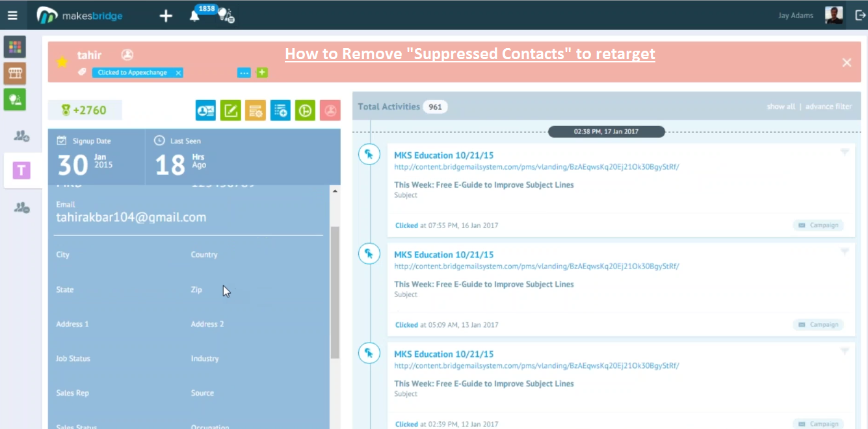Click the Source field label
The height and width of the screenshot is (429, 868).
pyautogui.click(x=202, y=393)
